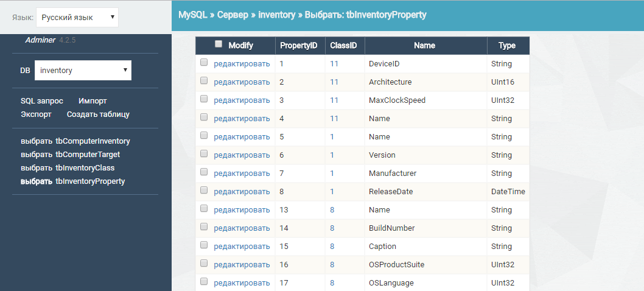Open SQL запрос link in sidebar
Viewport: 644px width, 291px height.
click(x=42, y=101)
